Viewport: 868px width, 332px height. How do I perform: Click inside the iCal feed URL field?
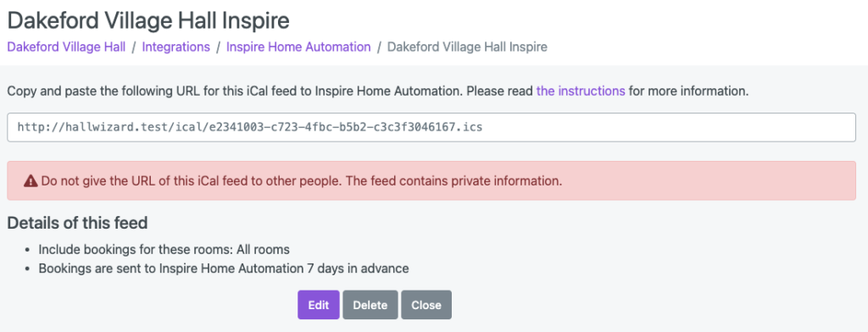431,127
